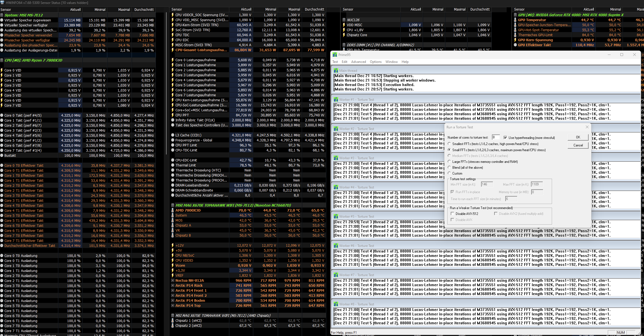Screen dimensions: 644x336
Task: Click the Number of cores to torture test field
Action: pos(496,137)
